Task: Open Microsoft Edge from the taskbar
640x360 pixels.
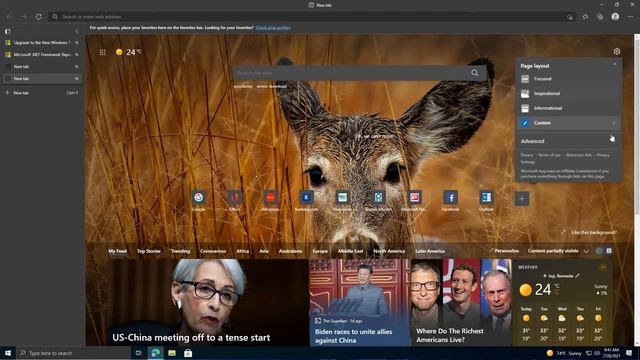Action: [155, 353]
